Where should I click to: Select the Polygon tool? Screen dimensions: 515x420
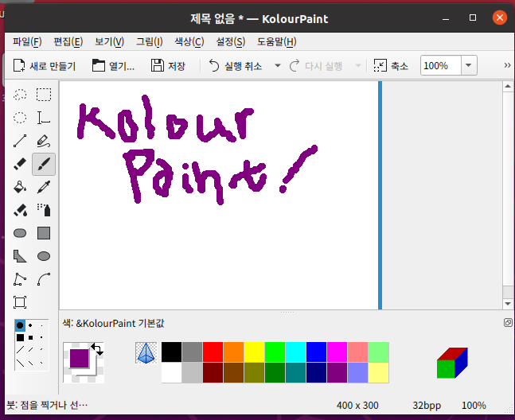pos(20,256)
